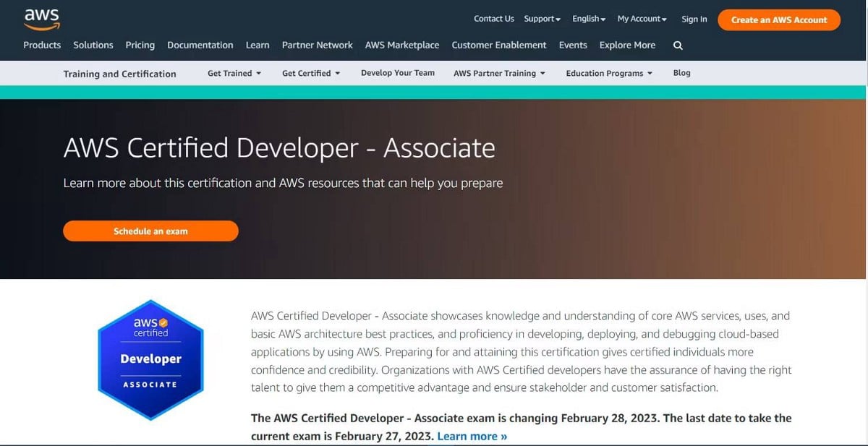Open the Documentation menu item
The image size is (868, 446).
[200, 45]
